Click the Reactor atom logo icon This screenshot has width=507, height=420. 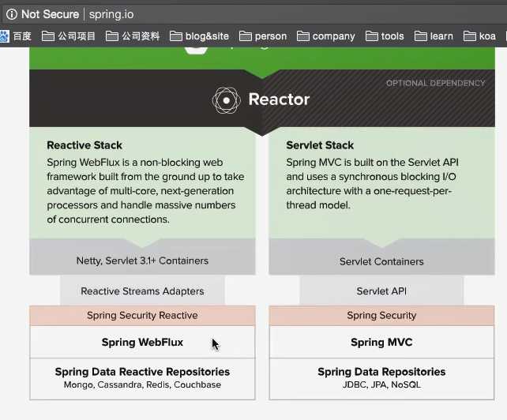(x=227, y=100)
